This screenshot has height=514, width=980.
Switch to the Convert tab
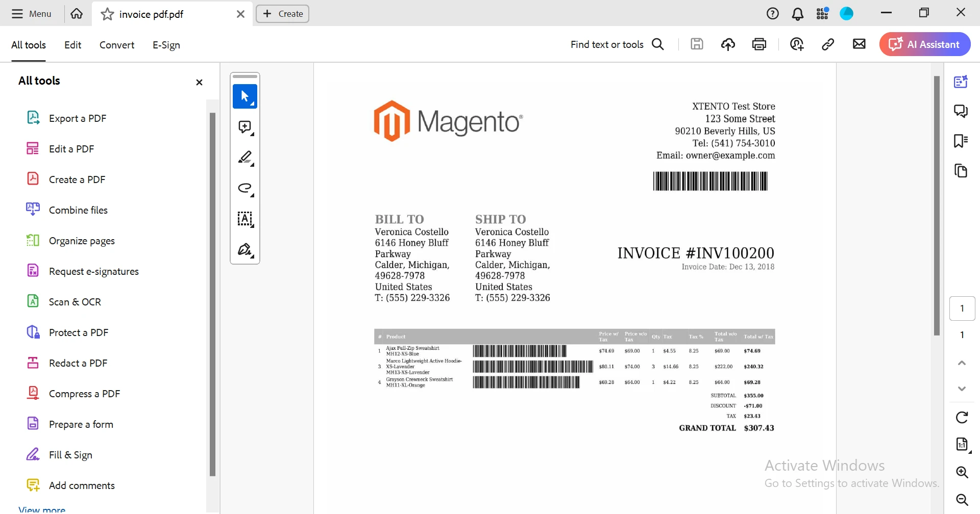[x=117, y=45]
